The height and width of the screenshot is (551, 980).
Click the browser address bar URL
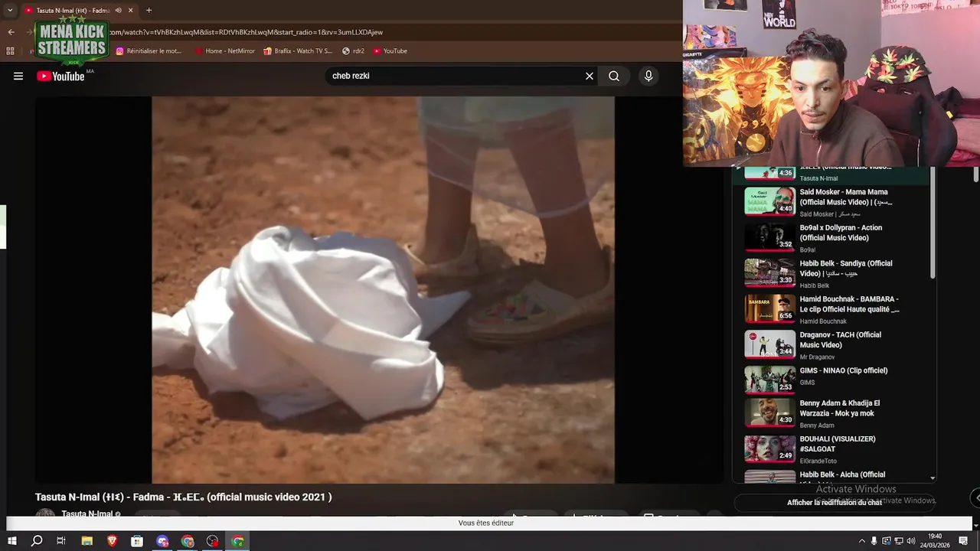pyautogui.click(x=245, y=32)
